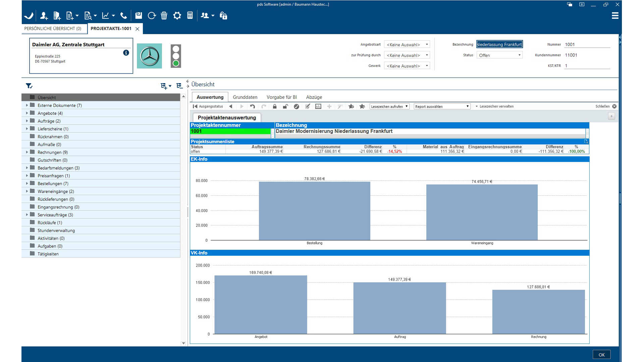644x362 pixels.
Task: Click the checkmark circle icon in report toolbar
Action: pyautogui.click(x=297, y=106)
